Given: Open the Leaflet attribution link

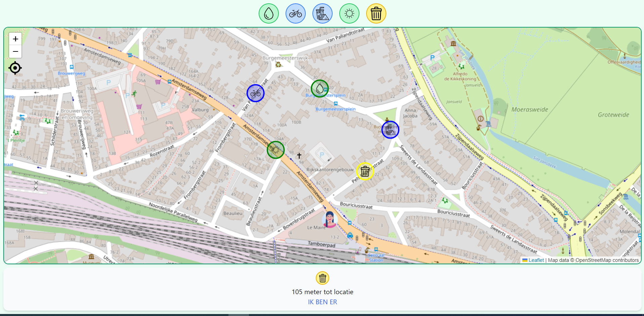Looking at the screenshot, I should pyautogui.click(x=536, y=260).
